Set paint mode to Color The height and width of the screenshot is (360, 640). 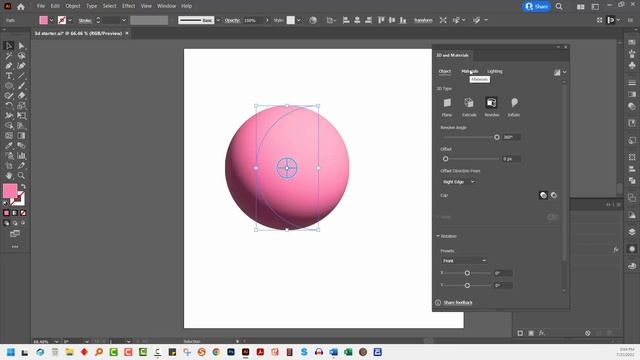click(x=6, y=213)
